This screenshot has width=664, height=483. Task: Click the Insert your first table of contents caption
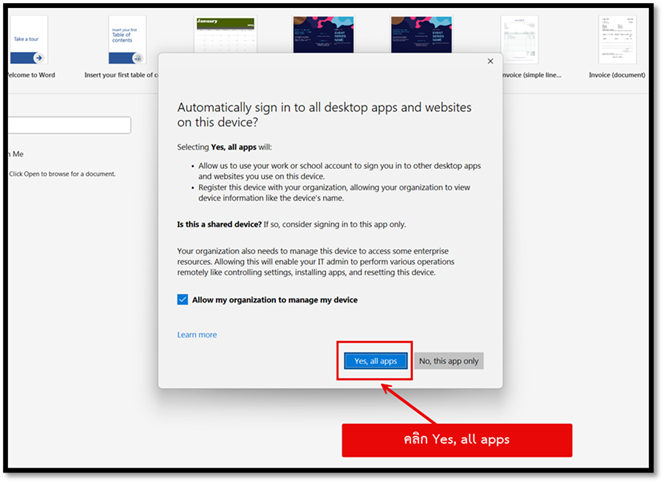click(x=133, y=74)
